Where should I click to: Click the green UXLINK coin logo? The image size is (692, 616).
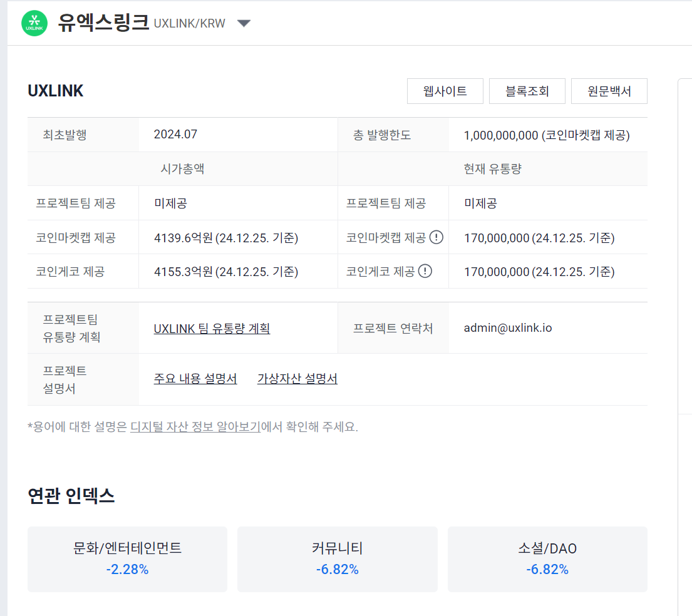34,23
